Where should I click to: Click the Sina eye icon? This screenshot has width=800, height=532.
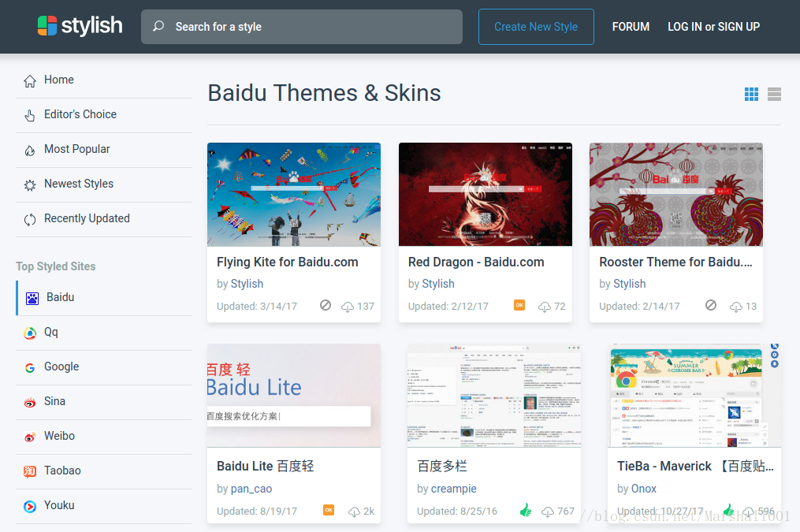pyautogui.click(x=30, y=402)
